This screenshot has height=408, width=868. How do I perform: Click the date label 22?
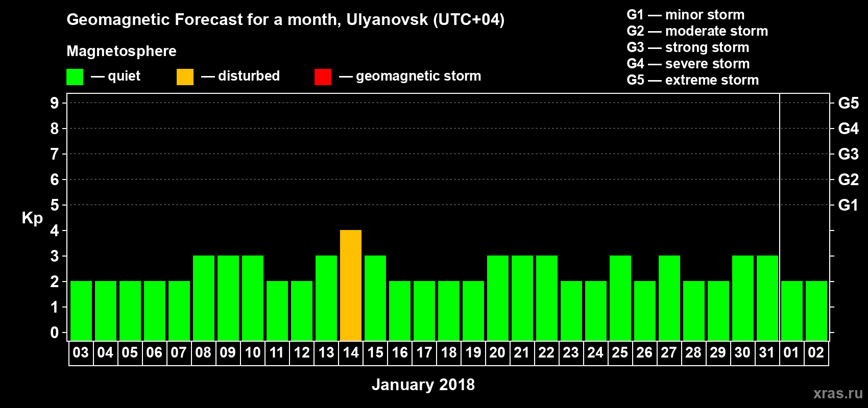(x=546, y=352)
